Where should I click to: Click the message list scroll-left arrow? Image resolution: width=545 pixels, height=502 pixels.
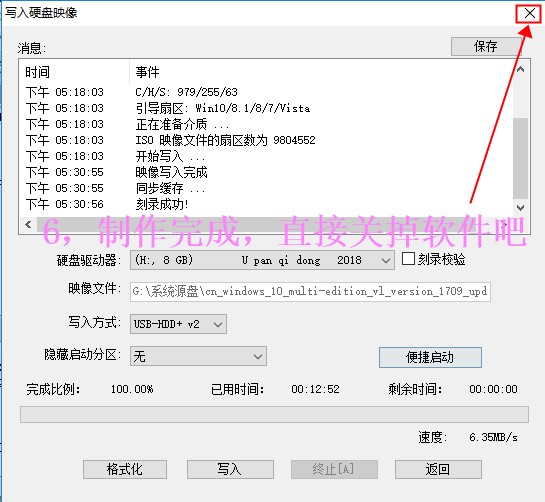pos(29,225)
